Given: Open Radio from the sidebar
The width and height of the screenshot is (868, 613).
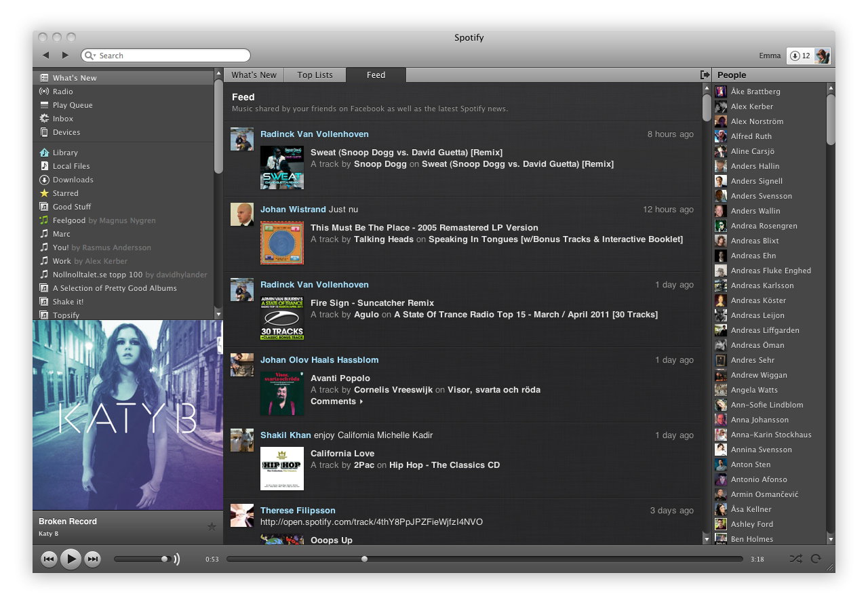Looking at the screenshot, I should [123, 92].
